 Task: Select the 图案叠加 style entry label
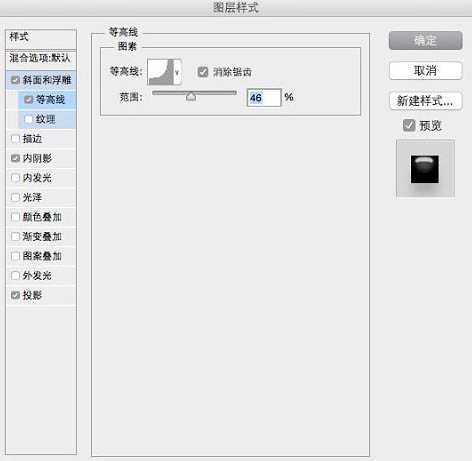click(x=42, y=256)
